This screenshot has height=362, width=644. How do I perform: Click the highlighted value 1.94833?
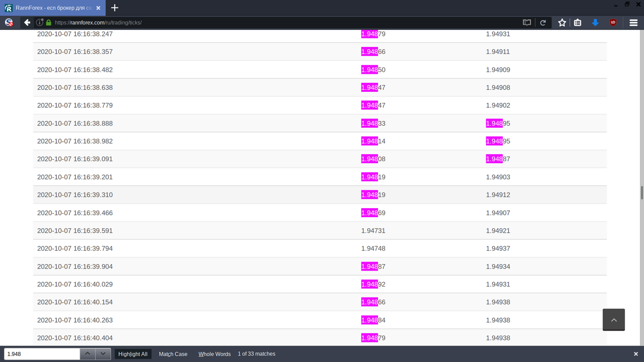click(x=373, y=123)
